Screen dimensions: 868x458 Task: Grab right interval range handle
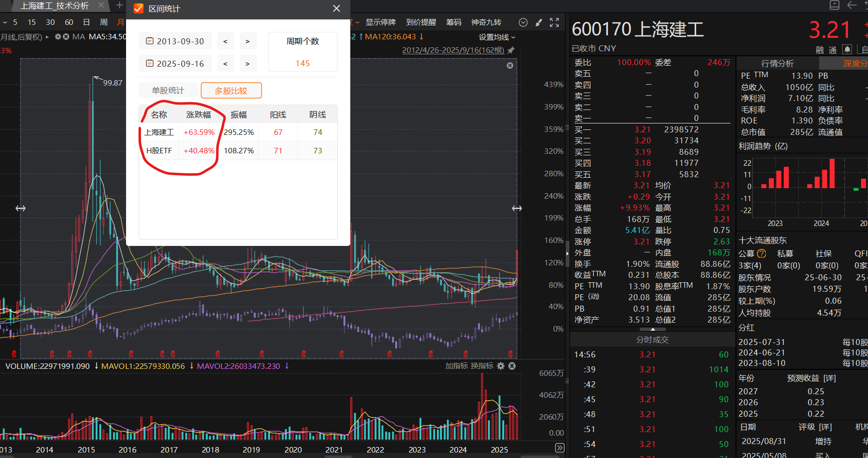point(517,208)
